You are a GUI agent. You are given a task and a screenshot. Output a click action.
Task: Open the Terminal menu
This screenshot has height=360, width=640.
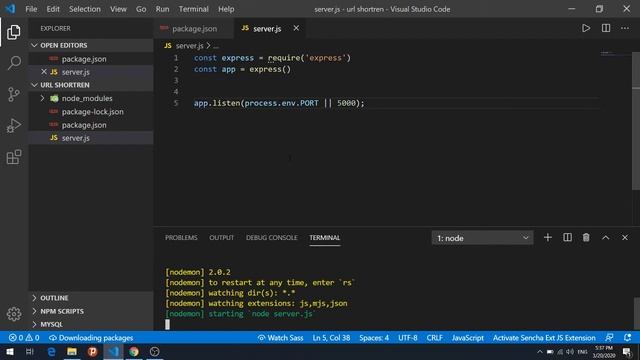(x=193, y=9)
